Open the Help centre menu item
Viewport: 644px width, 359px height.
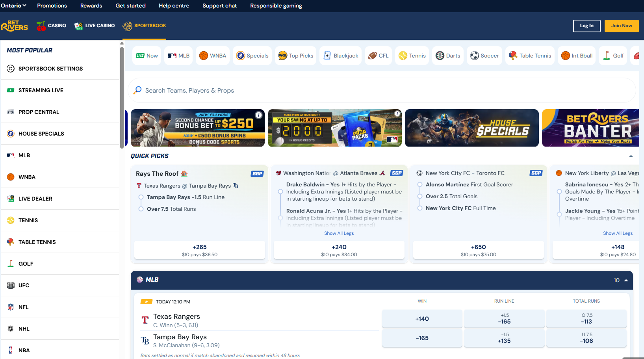174,6
